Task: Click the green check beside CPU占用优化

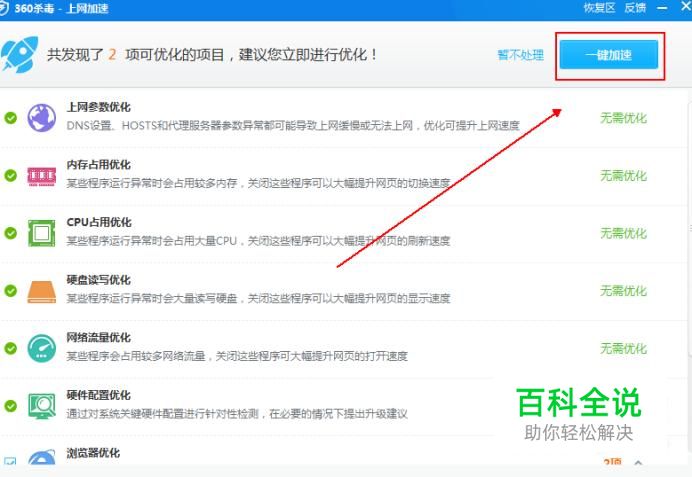Action: 11,233
